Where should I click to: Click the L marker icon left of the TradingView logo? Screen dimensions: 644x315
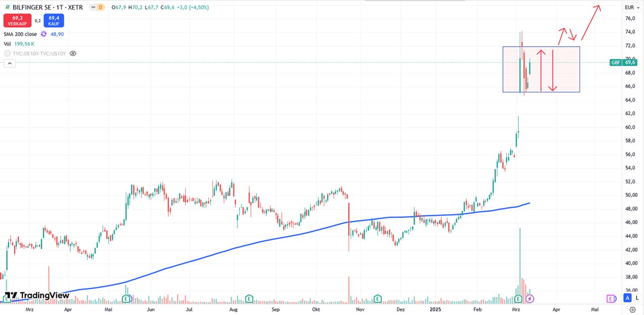point(7,299)
